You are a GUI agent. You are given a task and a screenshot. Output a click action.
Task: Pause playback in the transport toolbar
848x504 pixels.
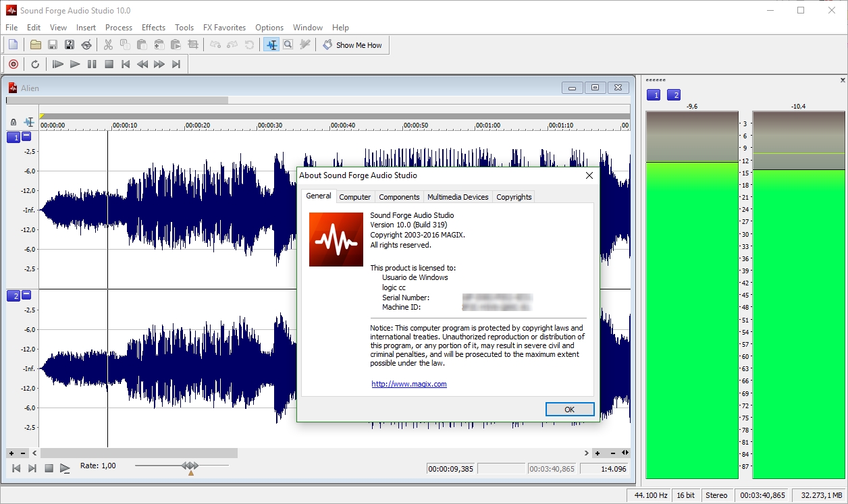click(x=92, y=64)
